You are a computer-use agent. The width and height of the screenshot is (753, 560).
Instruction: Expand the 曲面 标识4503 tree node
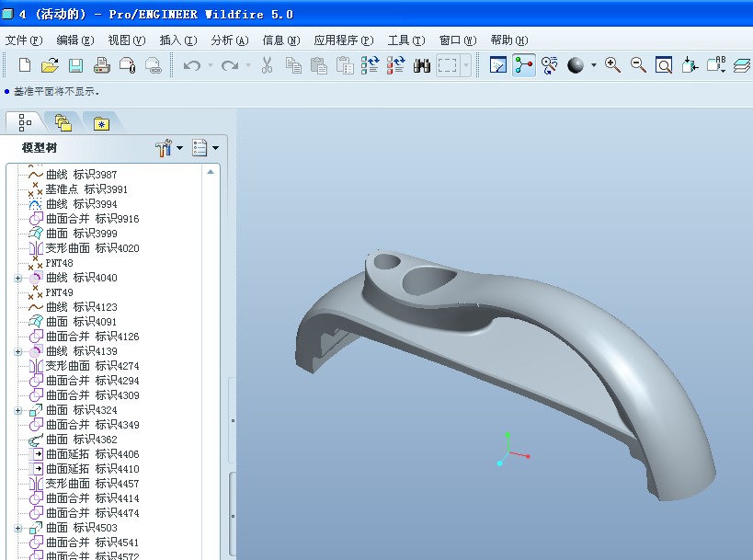[17, 529]
